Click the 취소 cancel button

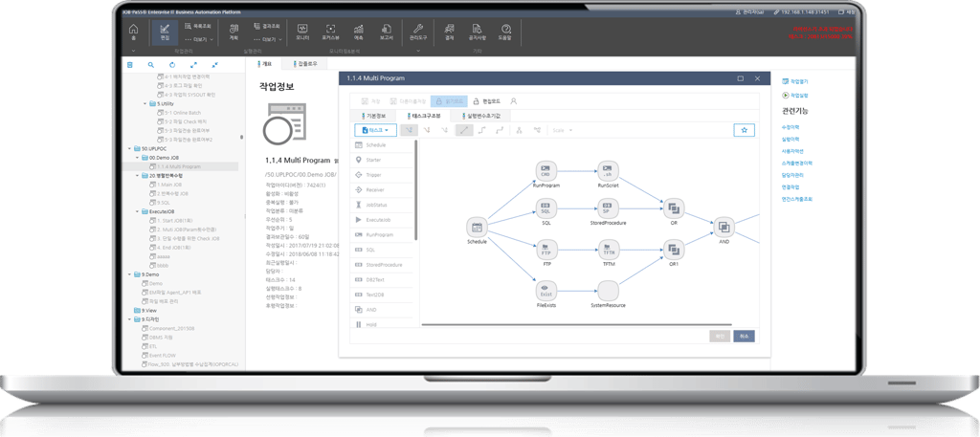coord(744,336)
